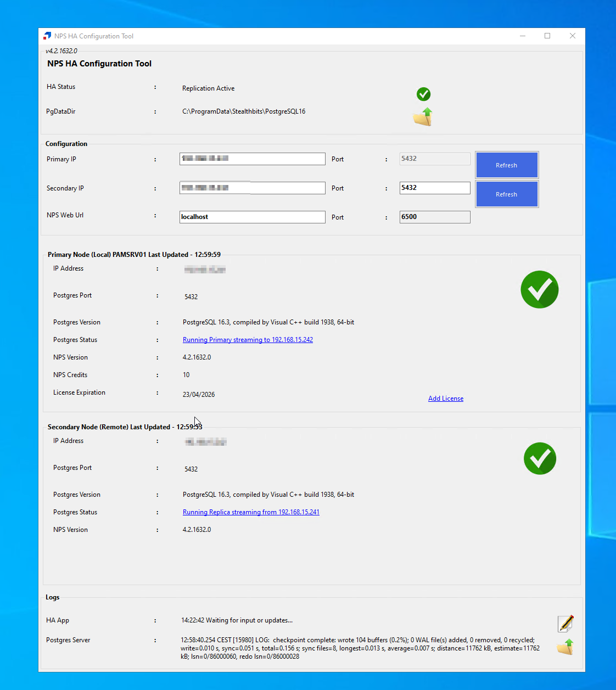Screen dimensions: 616x690
Task: Click the NPS Web Url port 6500 field
Action: (434, 217)
